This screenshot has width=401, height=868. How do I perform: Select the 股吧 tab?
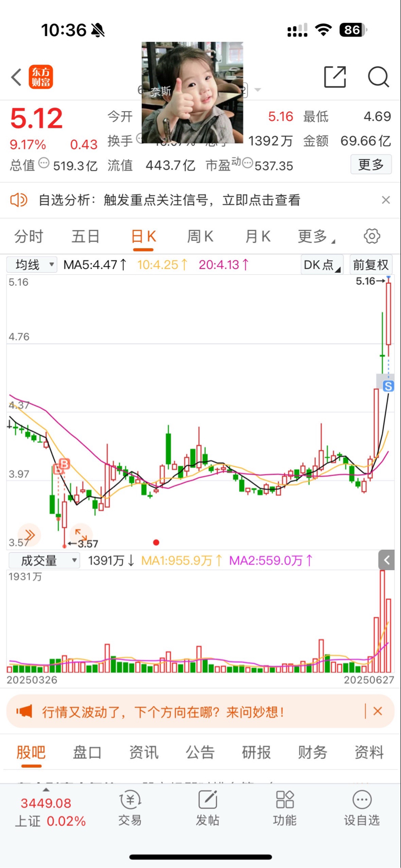pyautogui.click(x=31, y=752)
